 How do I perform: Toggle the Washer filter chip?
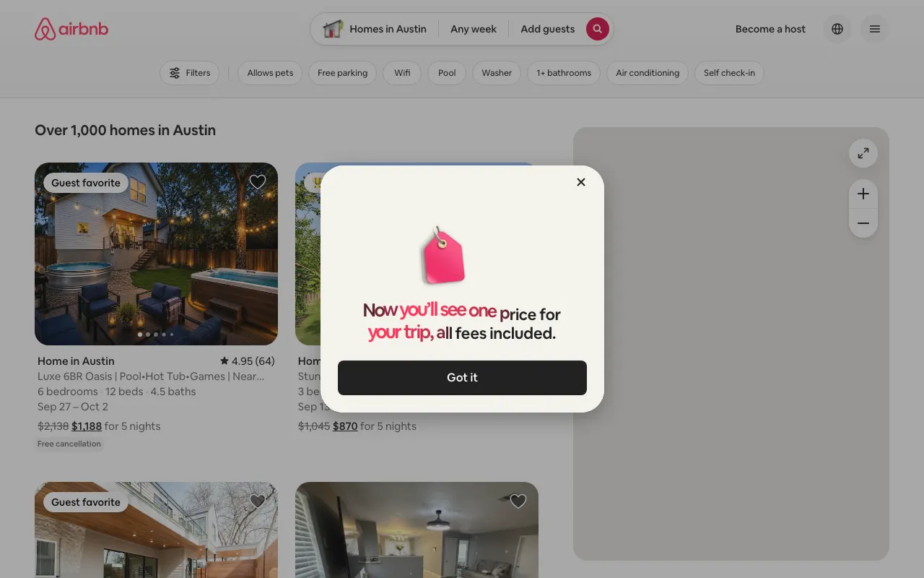click(497, 73)
